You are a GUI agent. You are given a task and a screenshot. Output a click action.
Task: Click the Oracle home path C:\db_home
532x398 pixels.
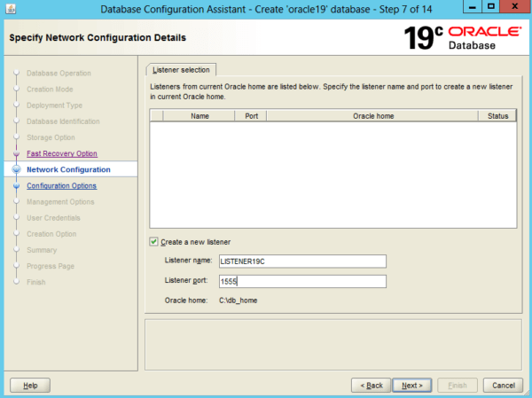pos(239,300)
